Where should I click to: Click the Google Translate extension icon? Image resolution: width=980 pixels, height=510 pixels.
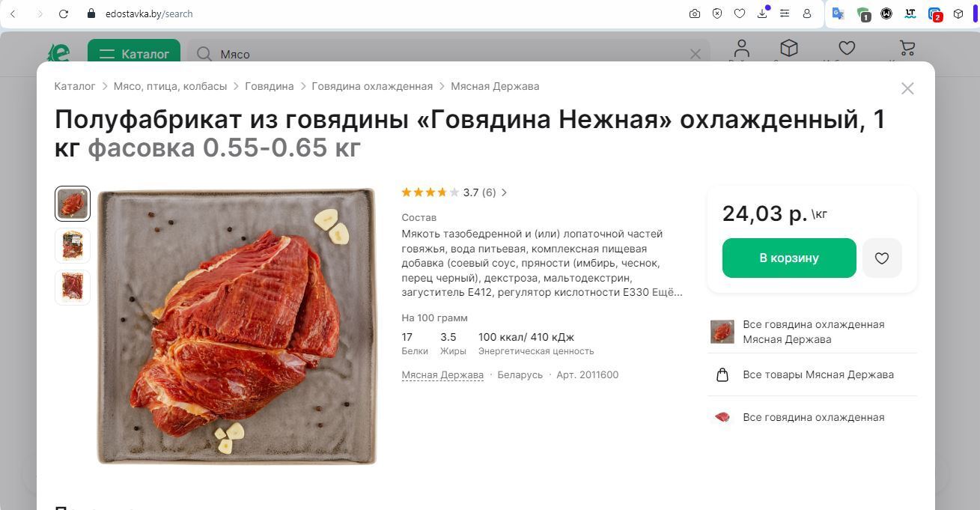[839, 13]
